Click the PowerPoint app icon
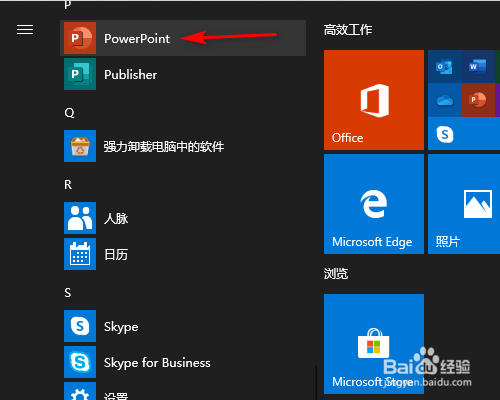The width and height of the screenshot is (500, 400). coord(80,38)
